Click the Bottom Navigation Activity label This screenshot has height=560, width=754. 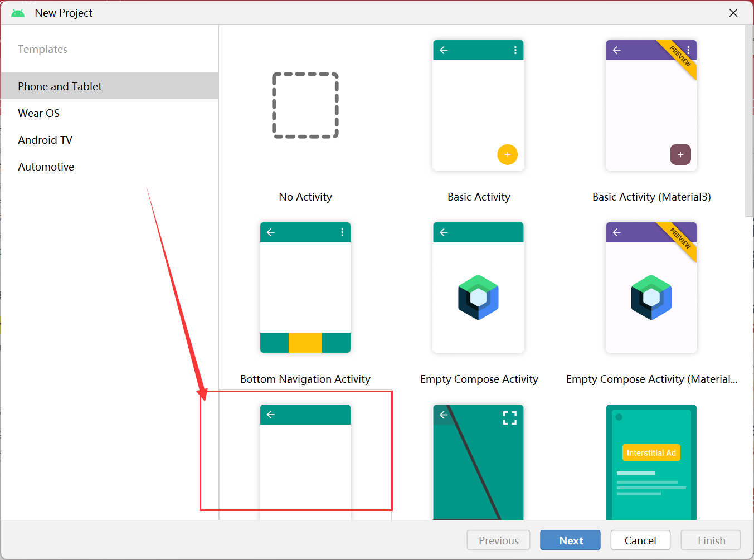(x=305, y=379)
